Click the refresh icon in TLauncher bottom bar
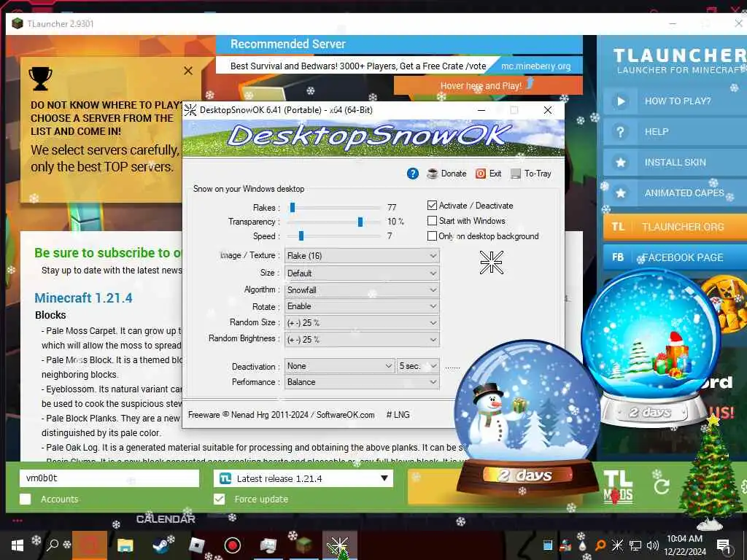 (x=662, y=486)
